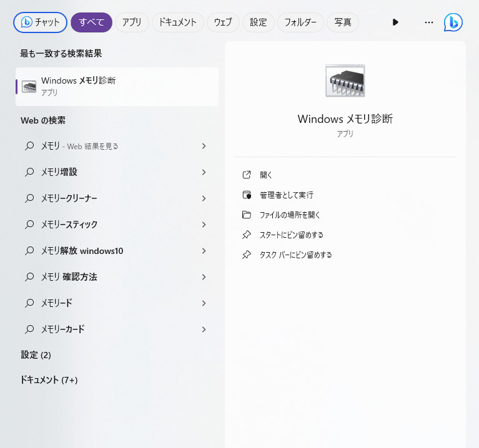This screenshot has width=479, height=448.
Task: Click the search icon beside メモリークリーナー
Action: [x=29, y=198]
